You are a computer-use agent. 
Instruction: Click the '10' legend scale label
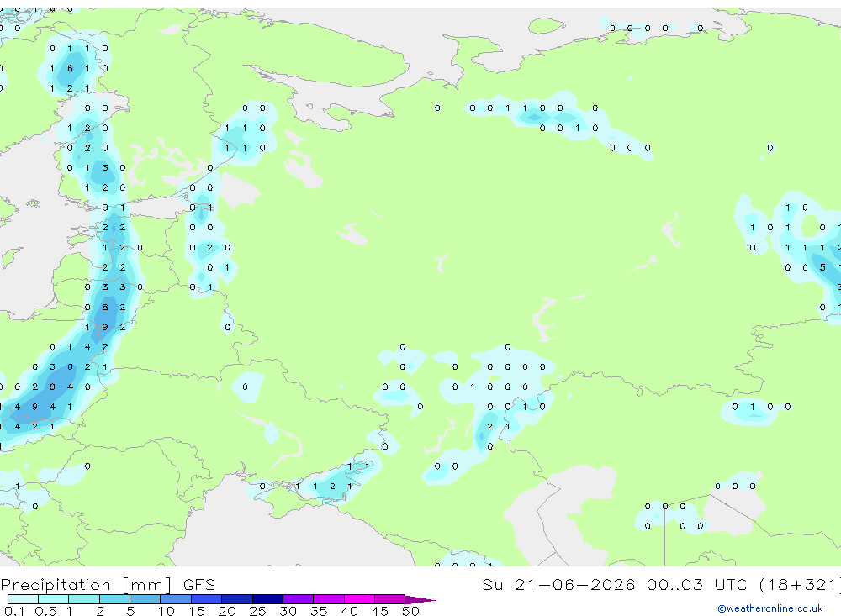167,611
